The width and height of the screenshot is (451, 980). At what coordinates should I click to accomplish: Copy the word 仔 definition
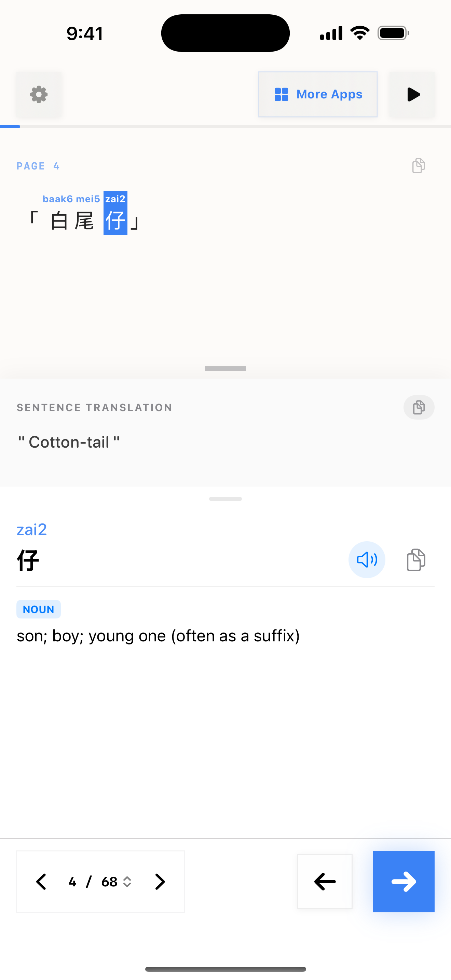point(416,560)
